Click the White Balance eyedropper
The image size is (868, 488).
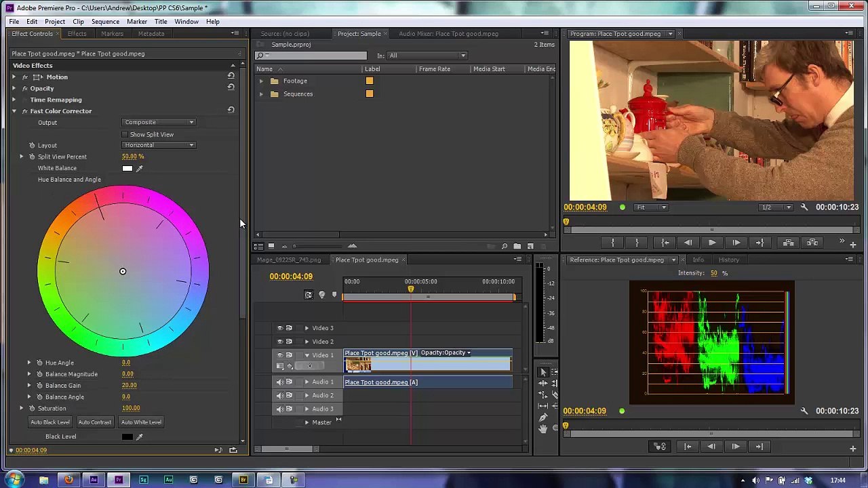[x=140, y=168]
